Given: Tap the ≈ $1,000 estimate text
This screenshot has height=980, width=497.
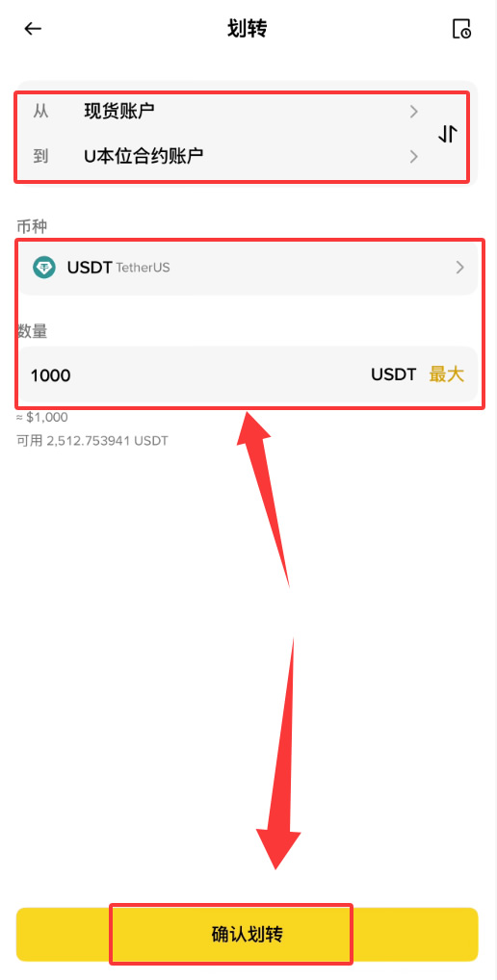Looking at the screenshot, I should pos(41,417).
